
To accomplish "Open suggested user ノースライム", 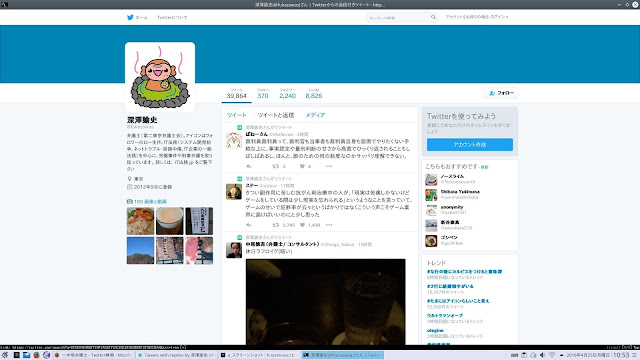I will click(452, 176).
